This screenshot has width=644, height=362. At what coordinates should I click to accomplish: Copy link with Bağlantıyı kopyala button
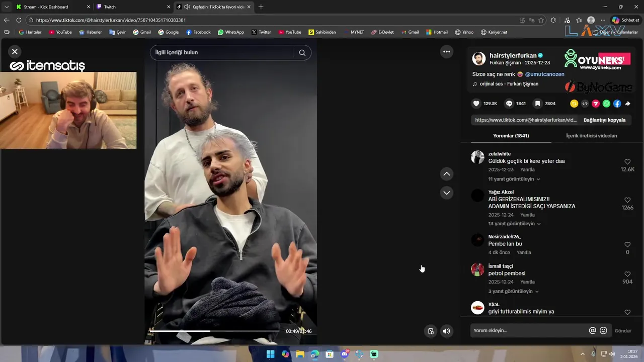(604, 120)
